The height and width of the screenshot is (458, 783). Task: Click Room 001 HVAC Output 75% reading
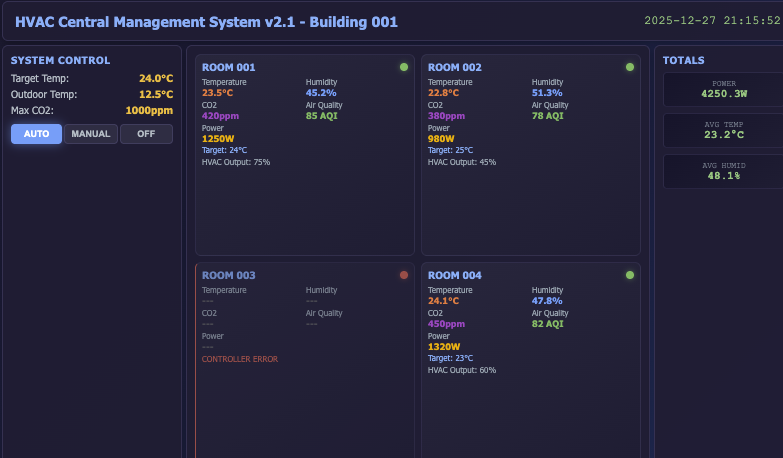pyautogui.click(x=236, y=162)
